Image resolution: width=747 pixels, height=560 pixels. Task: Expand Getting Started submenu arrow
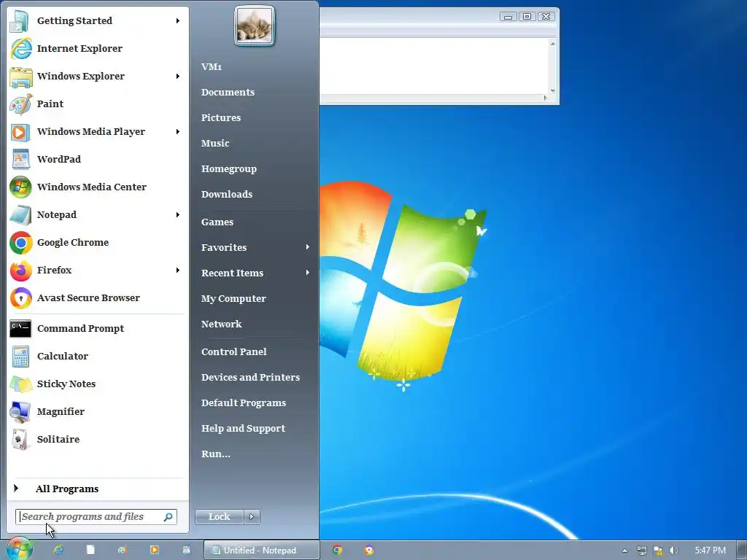pos(178,21)
